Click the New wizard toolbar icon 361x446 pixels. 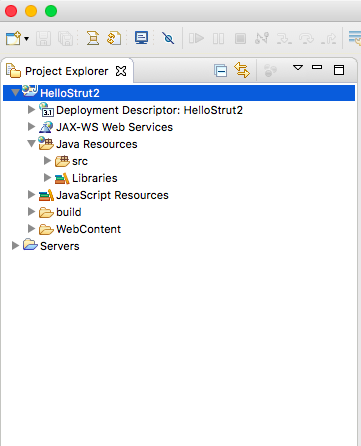13,38
